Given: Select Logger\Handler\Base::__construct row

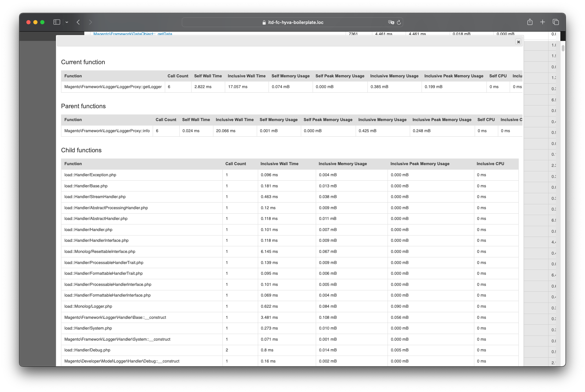Looking at the screenshot, I should coord(290,317).
